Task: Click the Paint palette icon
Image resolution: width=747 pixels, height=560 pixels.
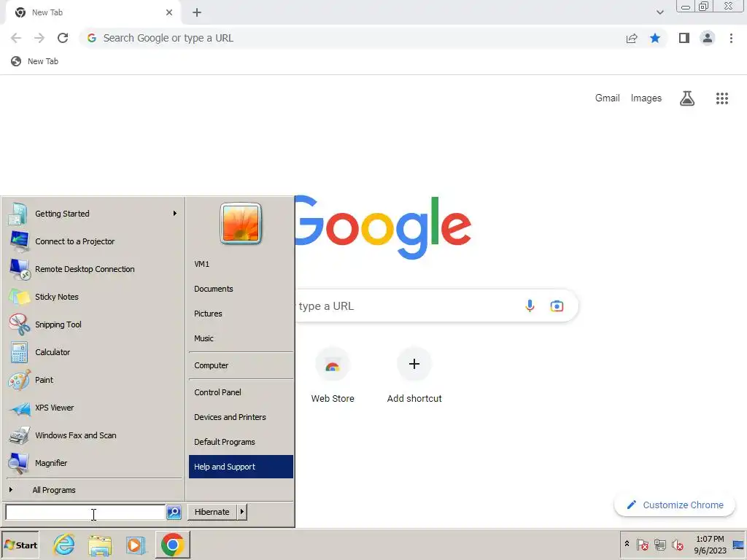Action: (x=19, y=380)
